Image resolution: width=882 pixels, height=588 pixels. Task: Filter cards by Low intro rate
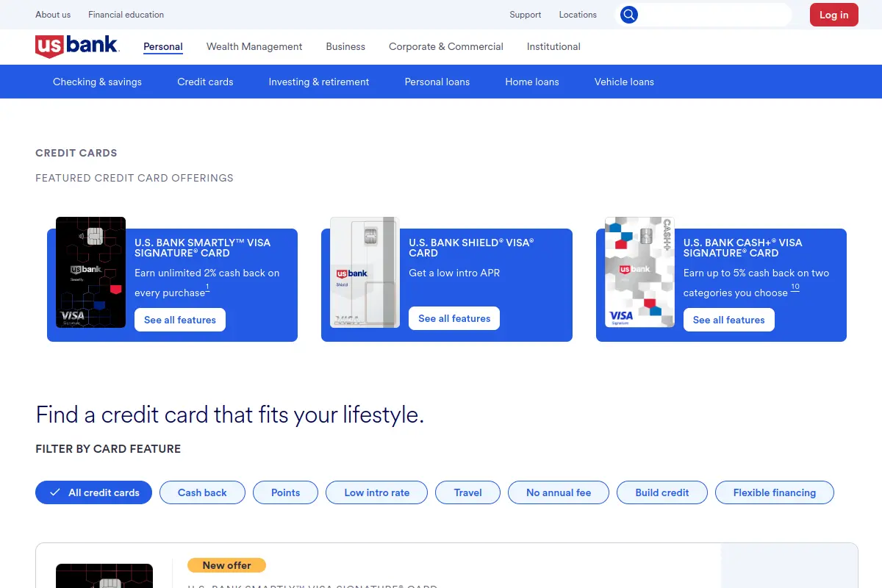(x=376, y=492)
